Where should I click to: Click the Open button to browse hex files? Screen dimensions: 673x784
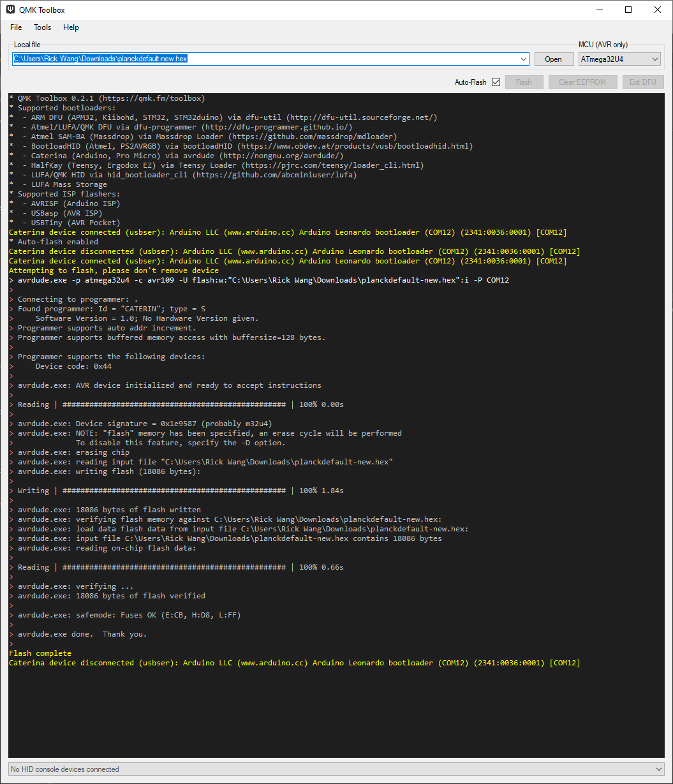(x=554, y=58)
